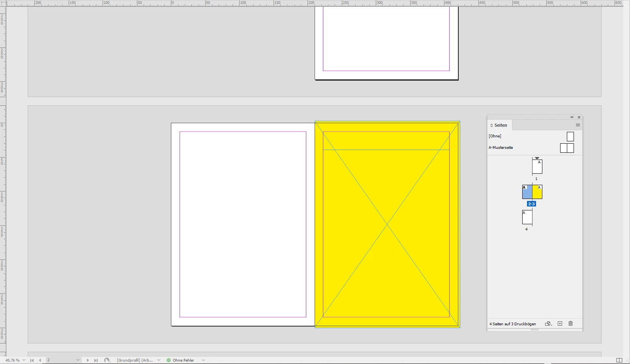
Task: Click "4 Seiten auf 3 Druckbögen" text
Action: pos(513,324)
